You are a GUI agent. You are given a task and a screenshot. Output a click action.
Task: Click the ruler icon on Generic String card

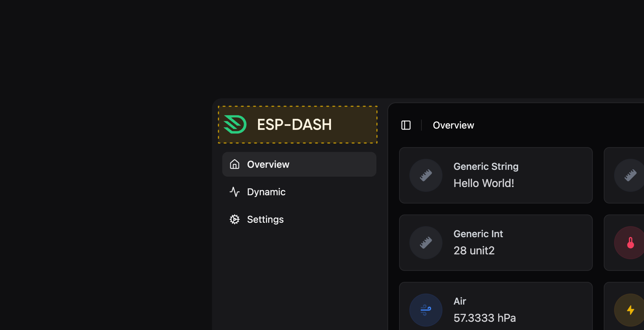point(426,175)
